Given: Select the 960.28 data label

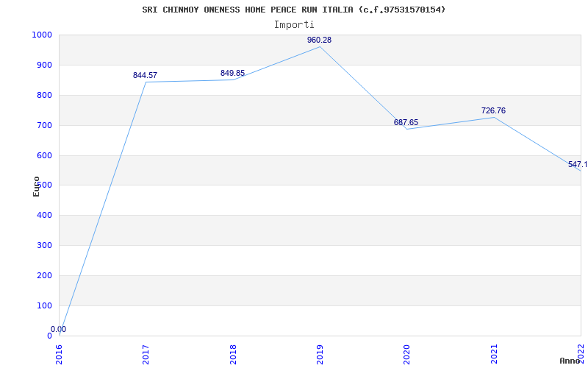Looking at the screenshot, I should click(319, 40).
